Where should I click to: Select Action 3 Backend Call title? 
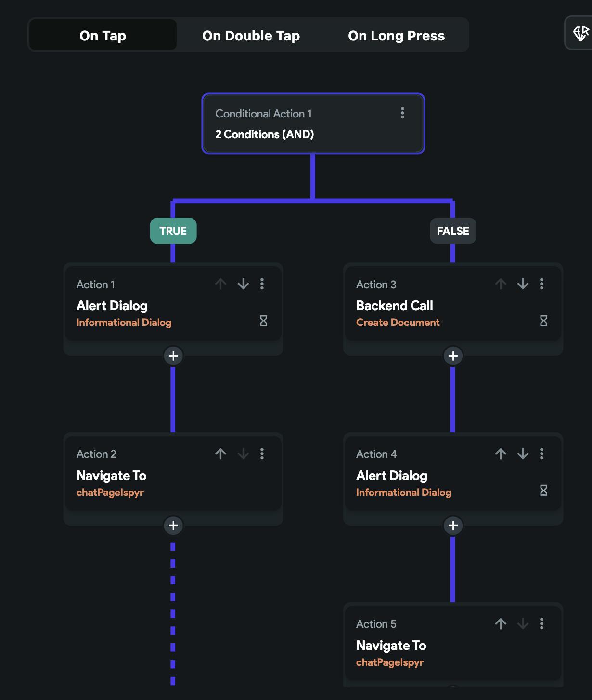(395, 306)
